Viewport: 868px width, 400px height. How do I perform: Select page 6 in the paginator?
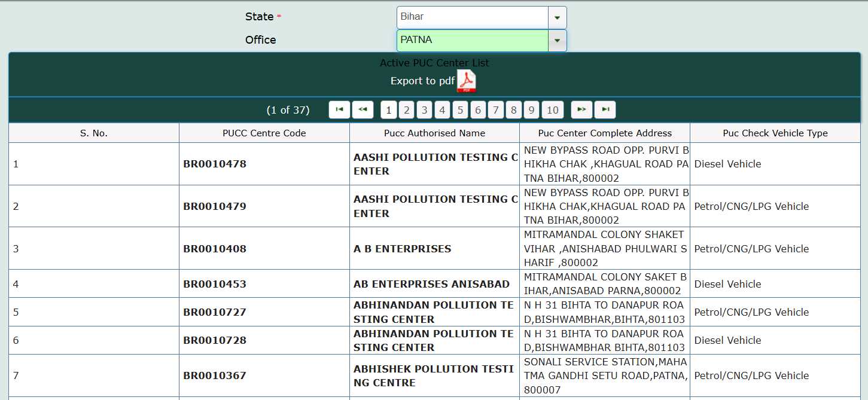pos(477,110)
